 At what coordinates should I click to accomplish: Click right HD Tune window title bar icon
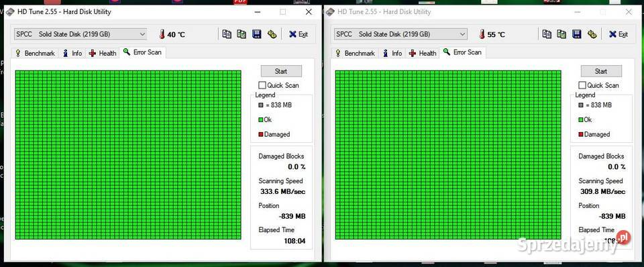coord(330,12)
